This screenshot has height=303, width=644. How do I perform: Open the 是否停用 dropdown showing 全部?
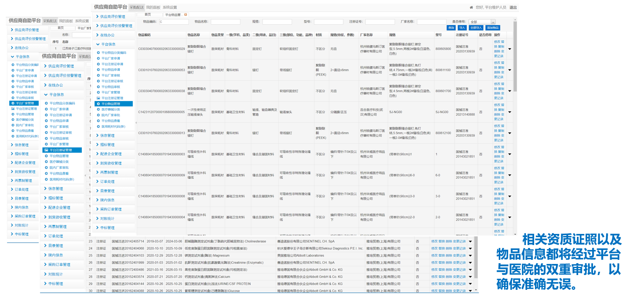pyautogui.click(x=482, y=22)
